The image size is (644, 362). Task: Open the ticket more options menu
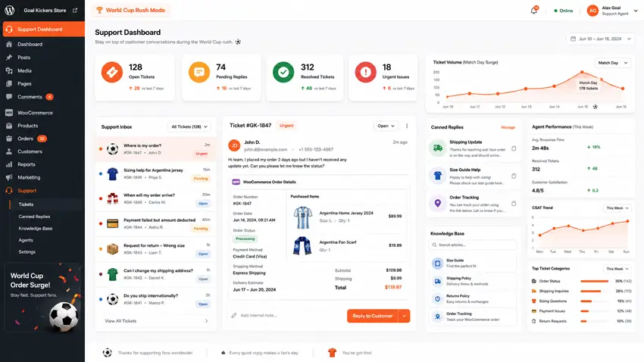pyautogui.click(x=407, y=126)
